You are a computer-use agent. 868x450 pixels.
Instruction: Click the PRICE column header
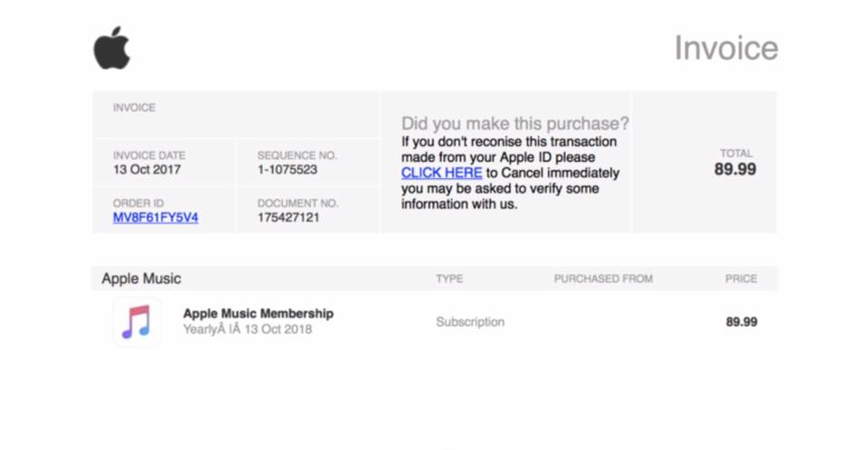[x=741, y=278]
